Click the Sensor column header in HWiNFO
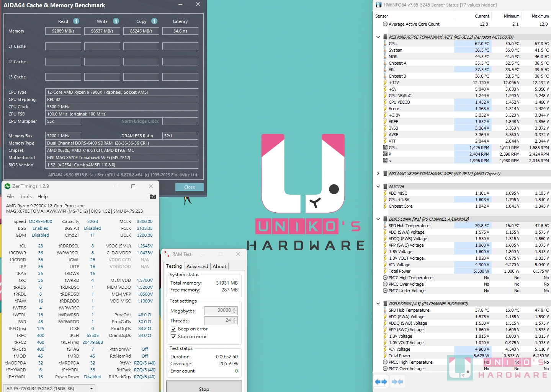 point(414,16)
